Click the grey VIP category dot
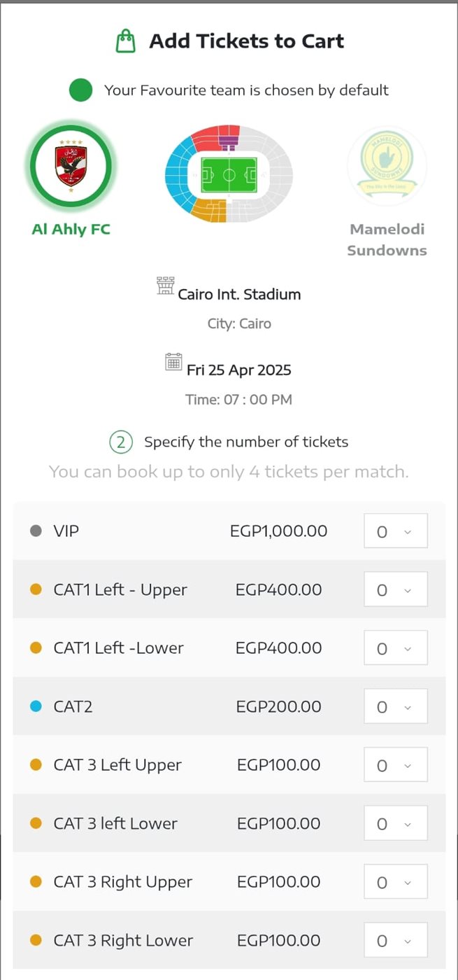The image size is (458, 980). click(36, 531)
